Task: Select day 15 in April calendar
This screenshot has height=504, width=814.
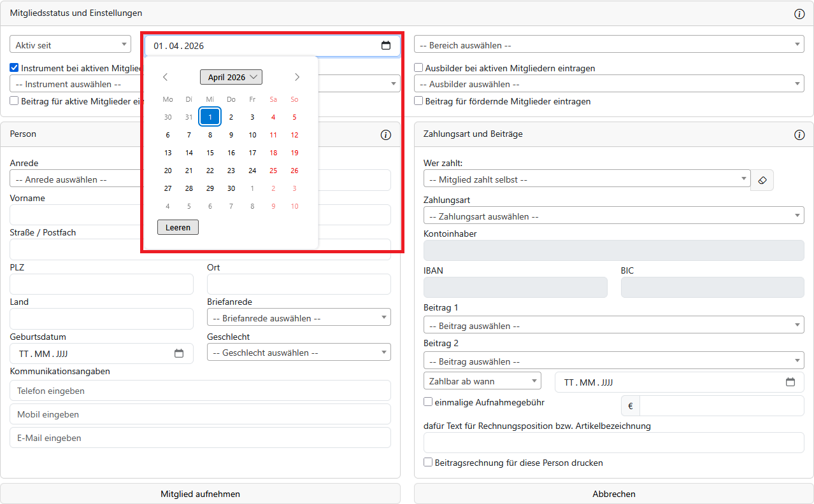Action: tap(210, 153)
